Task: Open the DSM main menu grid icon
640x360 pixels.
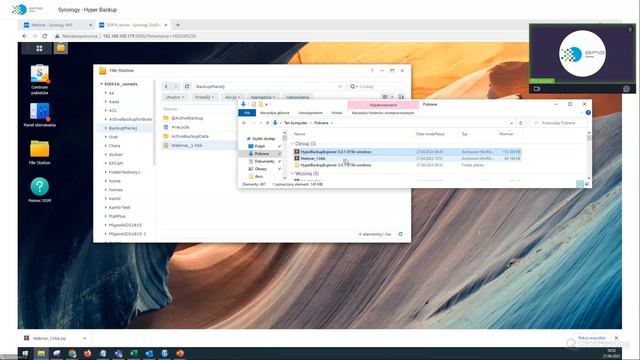Action: (x=39, y=49)
